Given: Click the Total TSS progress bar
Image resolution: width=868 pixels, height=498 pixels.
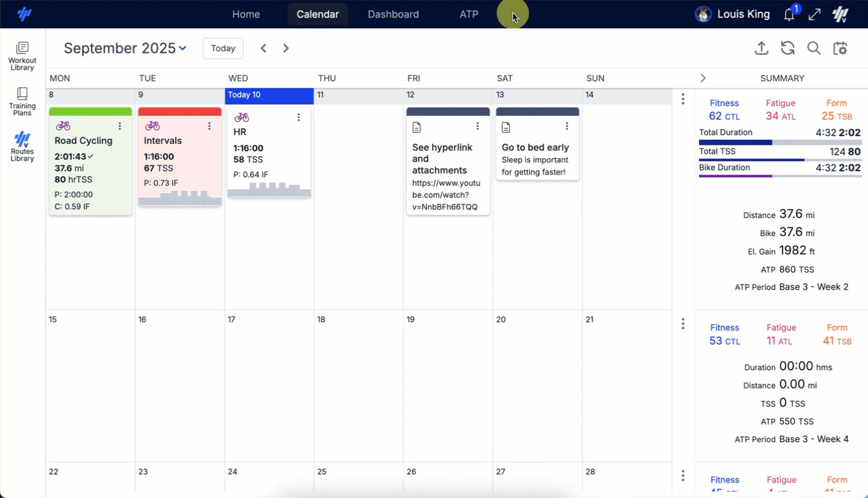Looking at the screenshot, I should coord(780,159).
